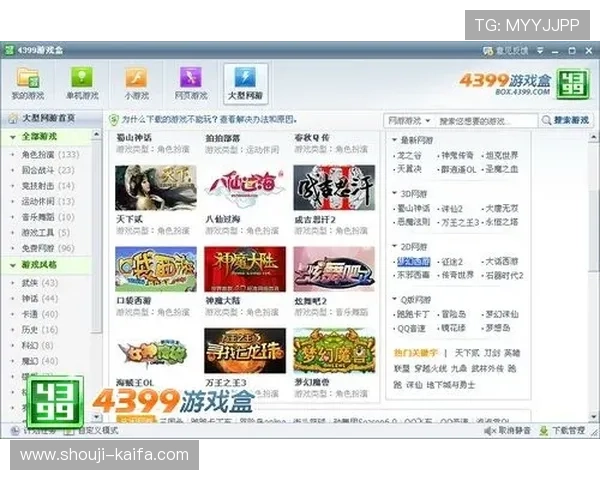Open the 神魔大陆 game thumbnail
Image resolution: width=600 pixels, height=480 pixels.
click(x=245, y=269)
